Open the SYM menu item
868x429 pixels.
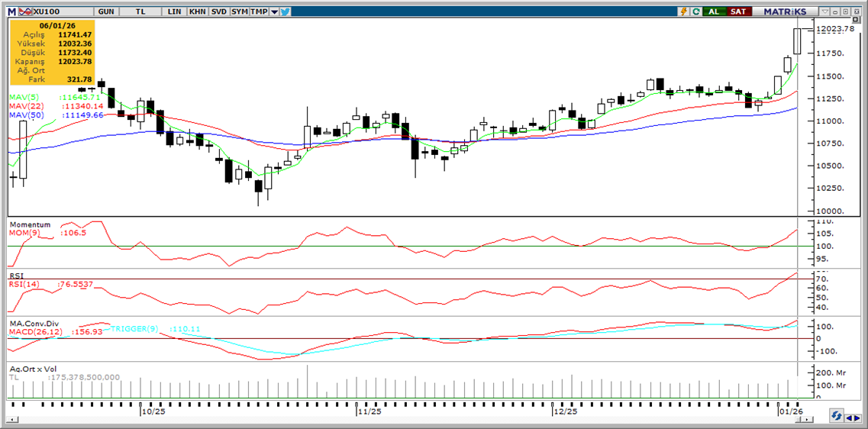tap(240, 11)
